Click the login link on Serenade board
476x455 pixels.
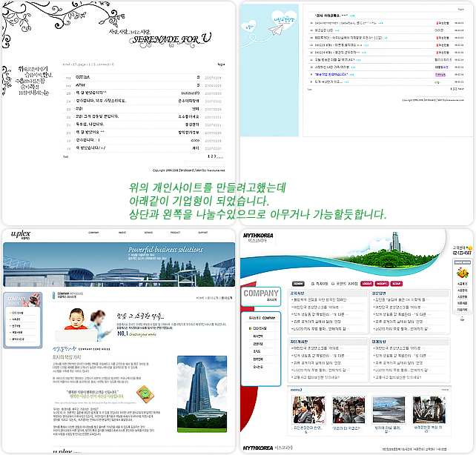click(x=221, y=64)
